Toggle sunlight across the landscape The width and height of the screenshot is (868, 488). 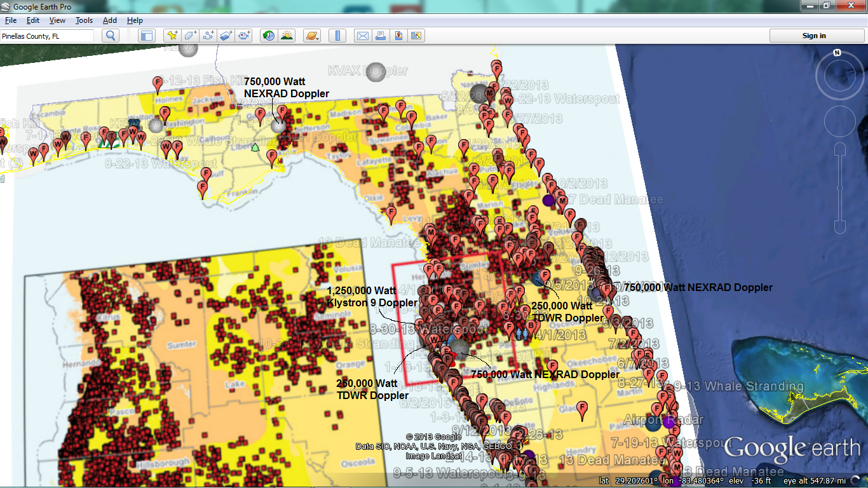coord(287,36)
